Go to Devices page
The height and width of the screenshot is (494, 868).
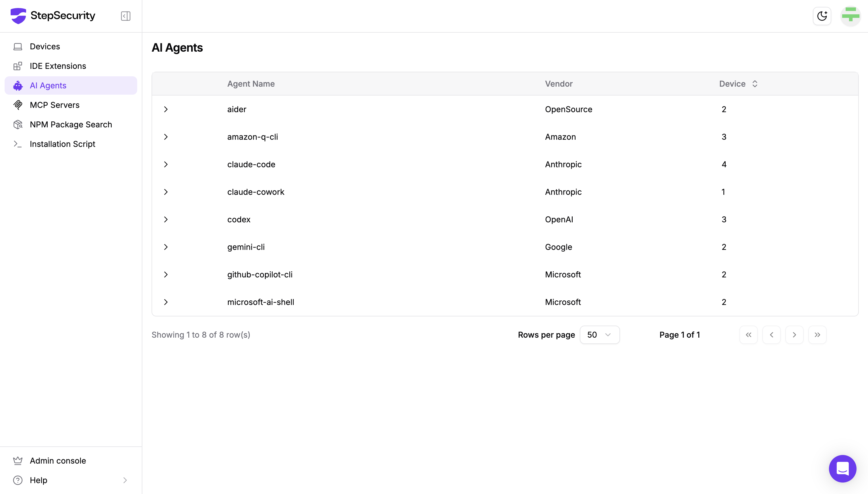45,46
